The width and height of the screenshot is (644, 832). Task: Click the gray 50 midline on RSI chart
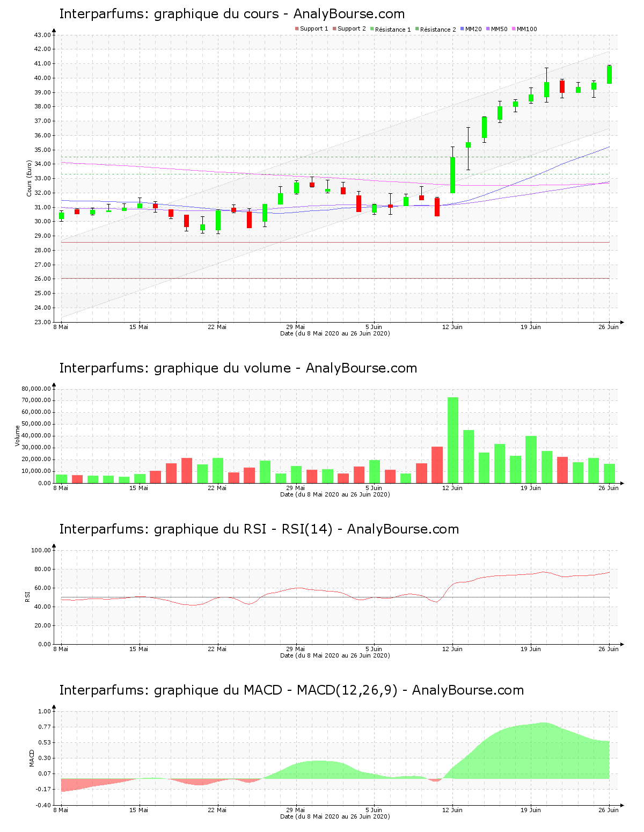335,597
